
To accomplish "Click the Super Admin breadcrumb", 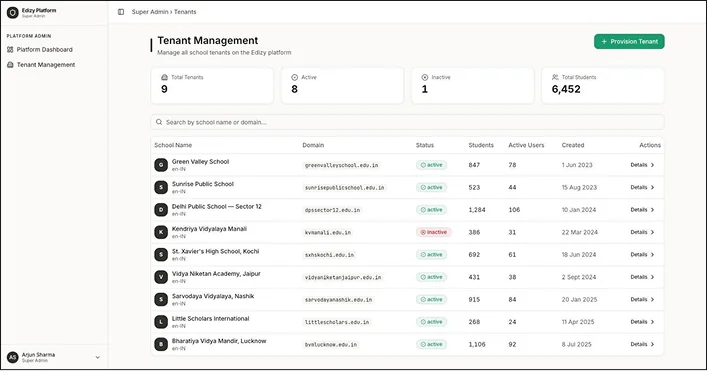I will point(150,12).
